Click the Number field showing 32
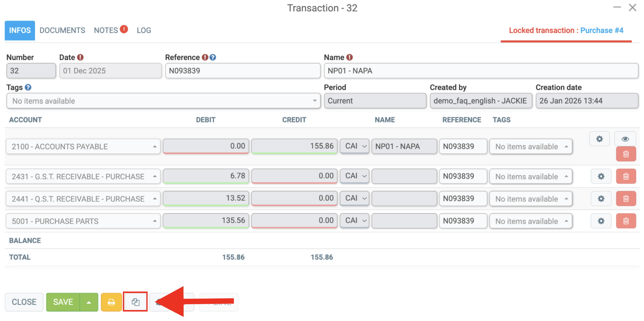Viewport: 644px width, 321px height. [x=31, y=70]
